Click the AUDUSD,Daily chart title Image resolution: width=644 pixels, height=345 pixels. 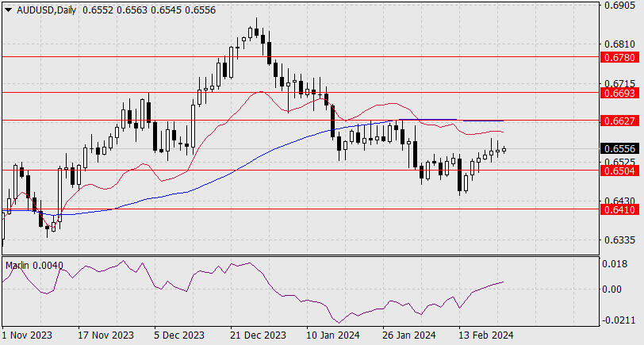47,10
